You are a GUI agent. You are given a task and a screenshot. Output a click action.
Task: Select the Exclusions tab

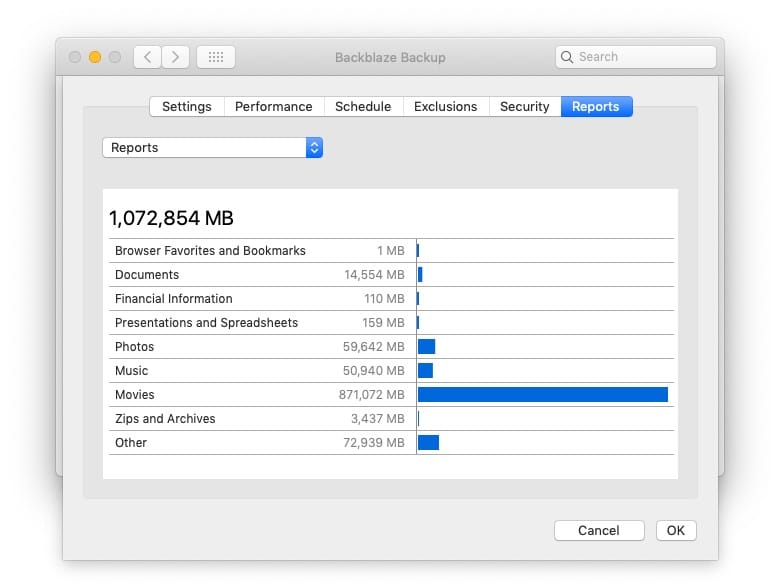click(446, 107)
